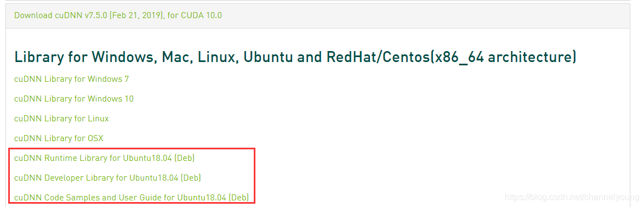Open cuDNN Code Samples and User Guide link
This screenshot has width=644, height=207.
(132, 198)
